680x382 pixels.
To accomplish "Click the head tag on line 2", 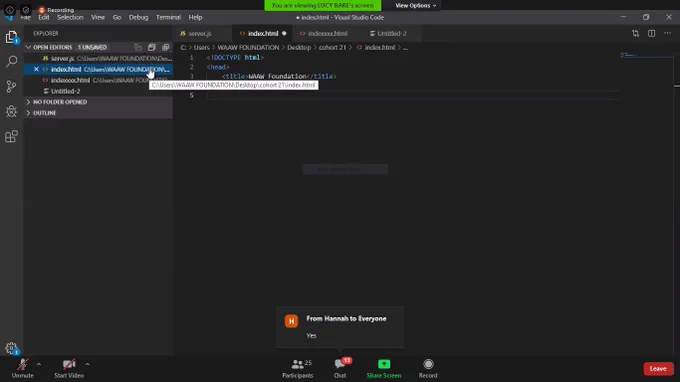I will pyautogui.click(x=218, y=67).
